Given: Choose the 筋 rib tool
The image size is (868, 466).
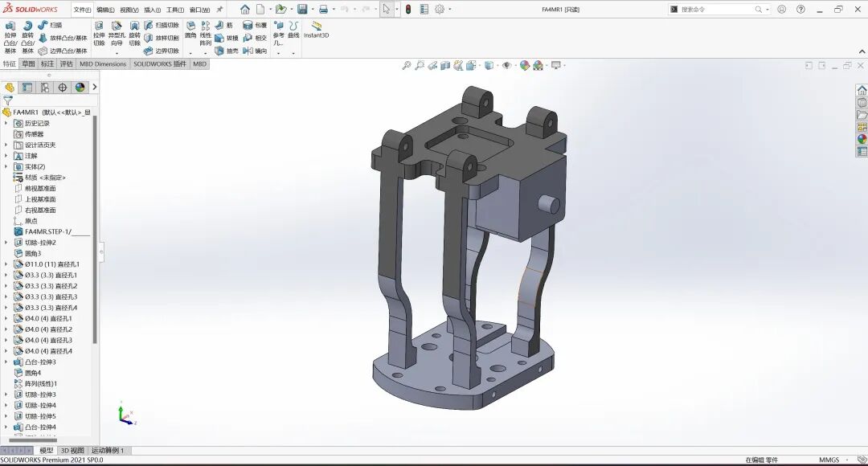Looking at the screenshot, I should [x=224, y=25].
